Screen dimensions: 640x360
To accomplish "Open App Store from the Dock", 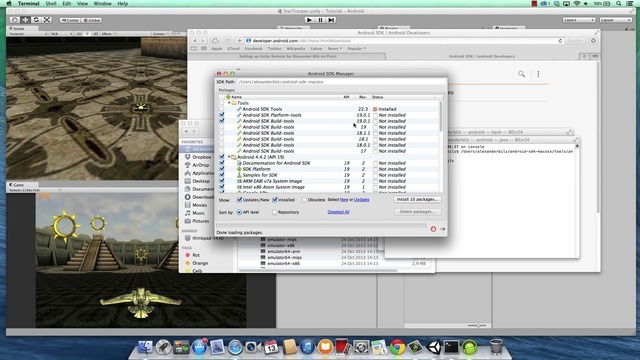I will click(199, 347).
